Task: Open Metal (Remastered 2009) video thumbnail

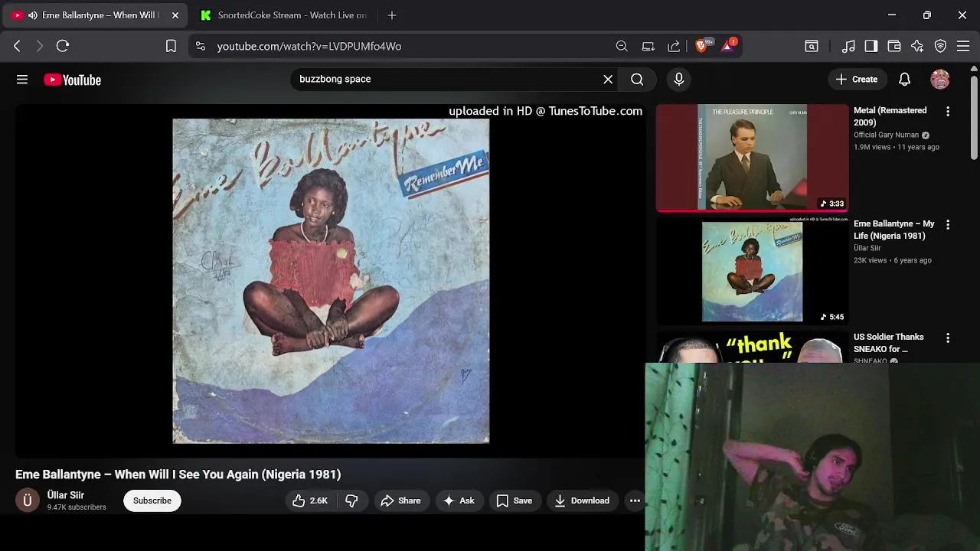Action: click(752, 158)
